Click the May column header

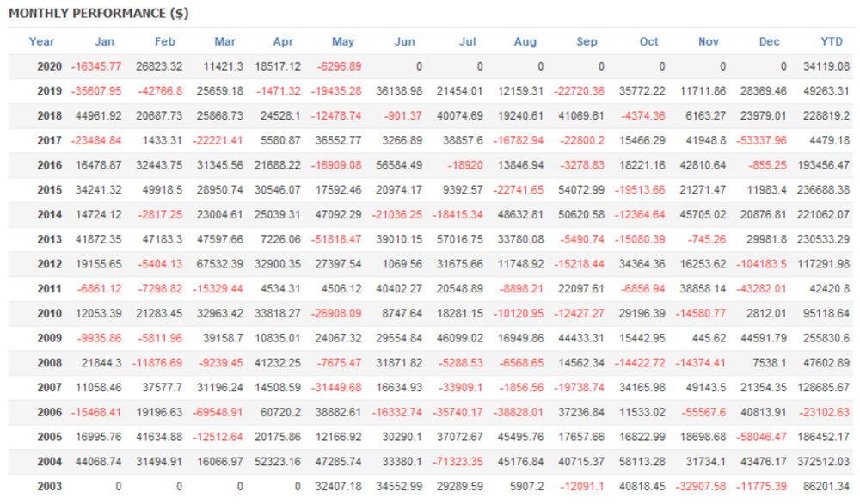(x=343, y=41)
